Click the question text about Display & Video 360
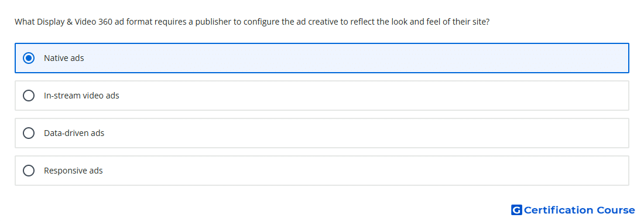644x221 pixels. coord(252,22)
